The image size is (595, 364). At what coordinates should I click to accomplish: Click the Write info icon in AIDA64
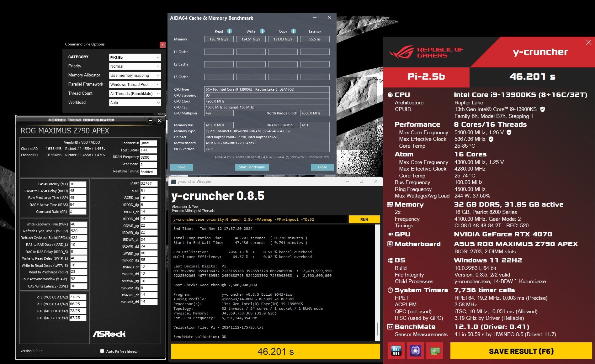pyautogui.click(x=262, y=31)
